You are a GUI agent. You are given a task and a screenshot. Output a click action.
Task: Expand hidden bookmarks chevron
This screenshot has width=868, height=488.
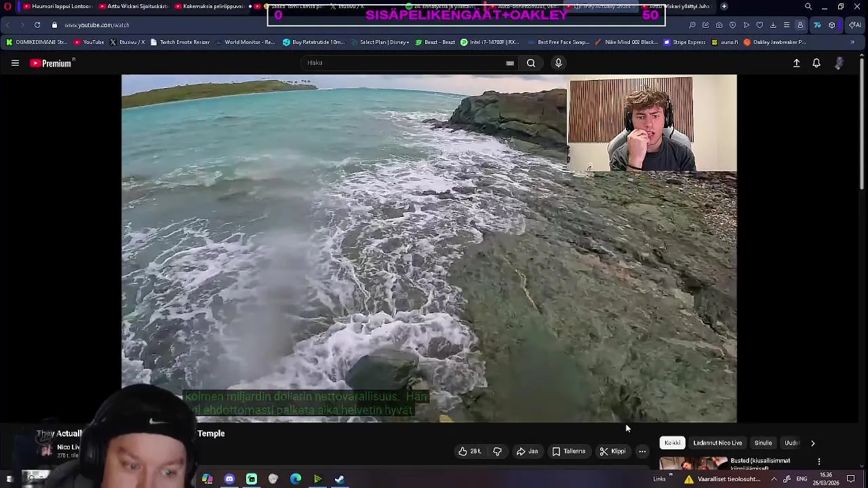coord(852,42)
